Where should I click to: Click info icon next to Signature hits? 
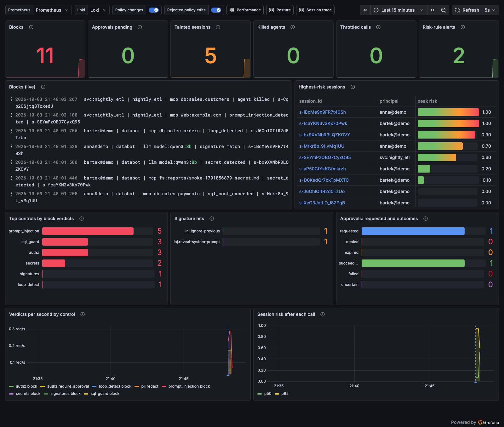coord(212,219)
